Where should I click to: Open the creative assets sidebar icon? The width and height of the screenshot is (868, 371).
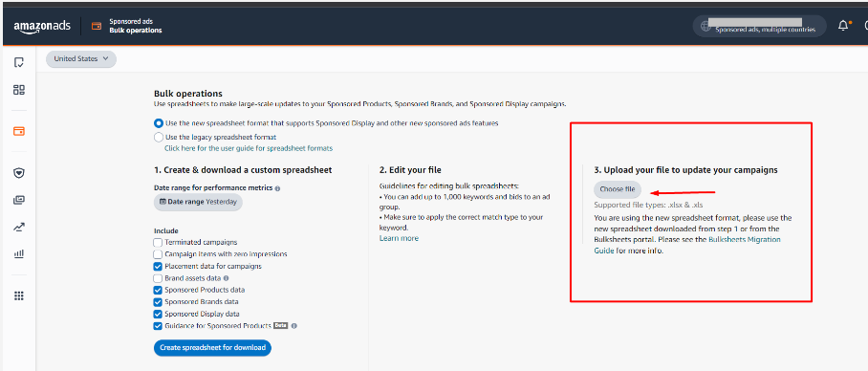[19, 200]
